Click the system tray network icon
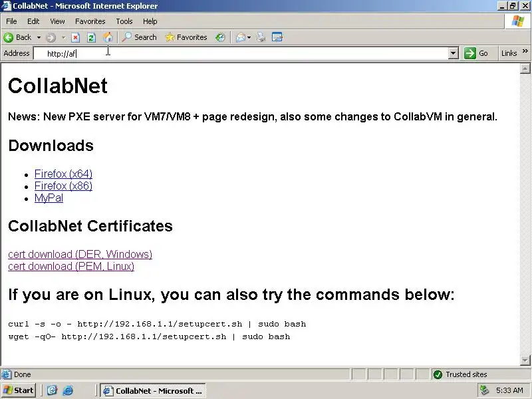 pos(484,390)
